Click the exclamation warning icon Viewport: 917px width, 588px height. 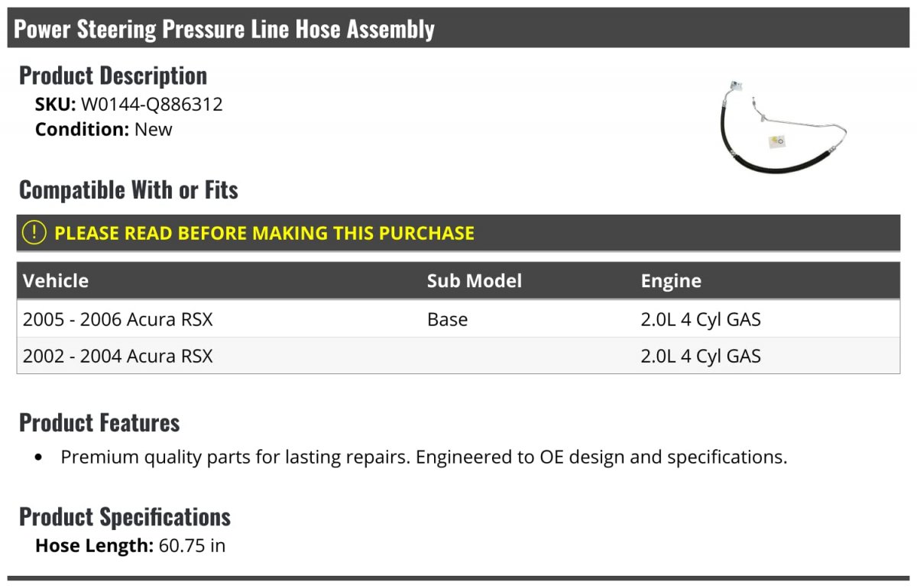pyautogui.click(x=34, y=233)
